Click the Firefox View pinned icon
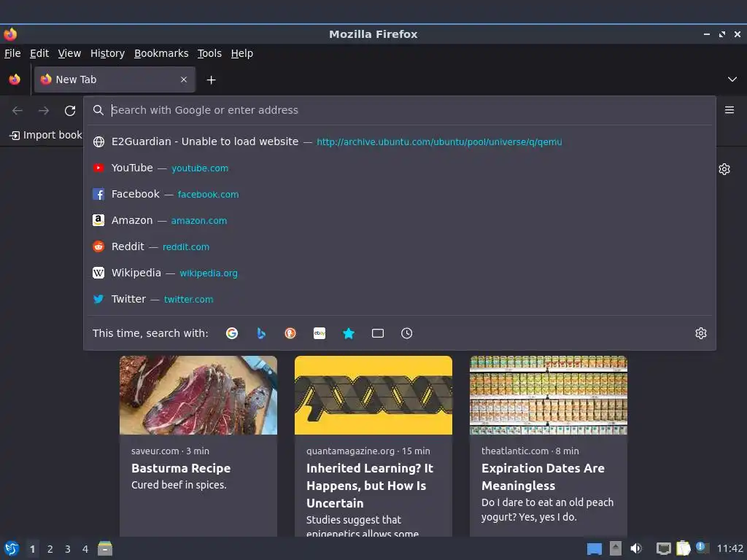 point(15,79)
